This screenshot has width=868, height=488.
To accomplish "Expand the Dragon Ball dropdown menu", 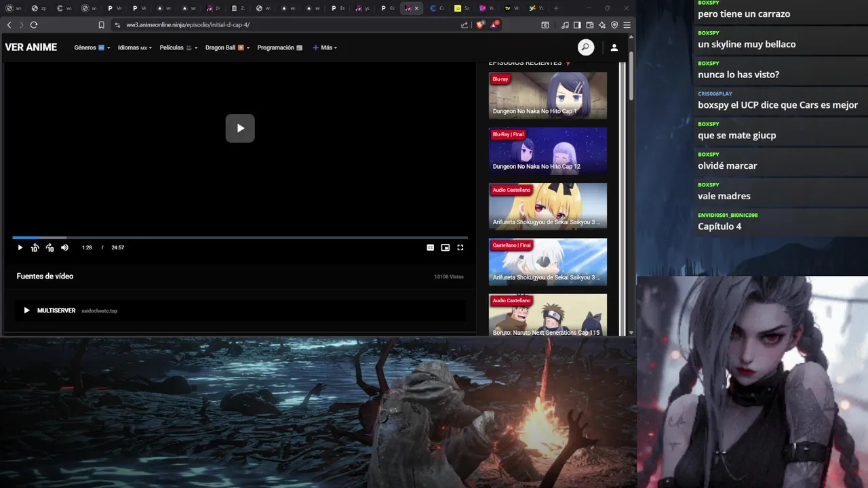I will 228,47.
